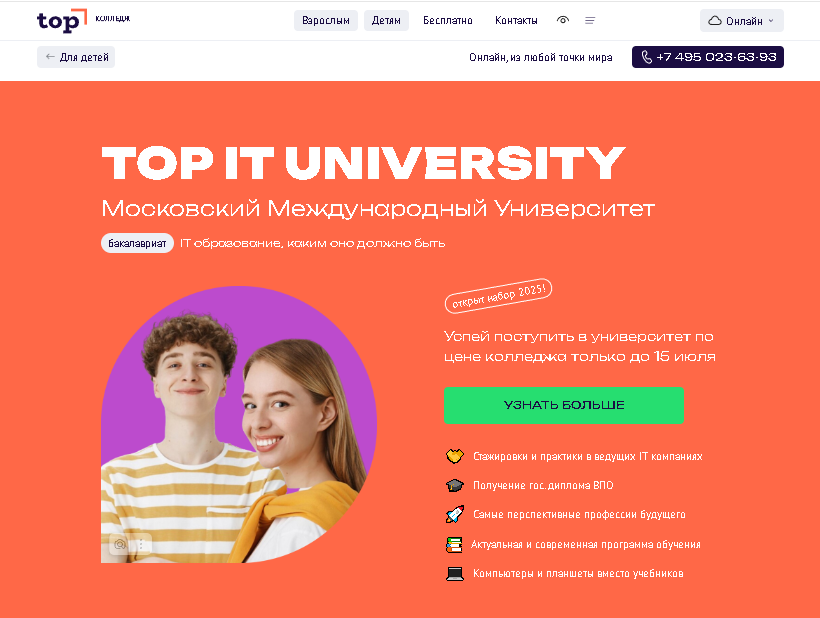Click the rocket professions icon
The width and height of the screenshot is (820, 618).
[x=454, y=514]
